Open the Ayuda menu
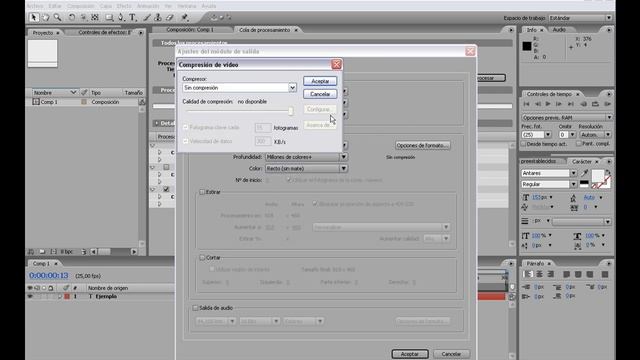This screenshot has width=640, height=360. click(x=209, y=6)
